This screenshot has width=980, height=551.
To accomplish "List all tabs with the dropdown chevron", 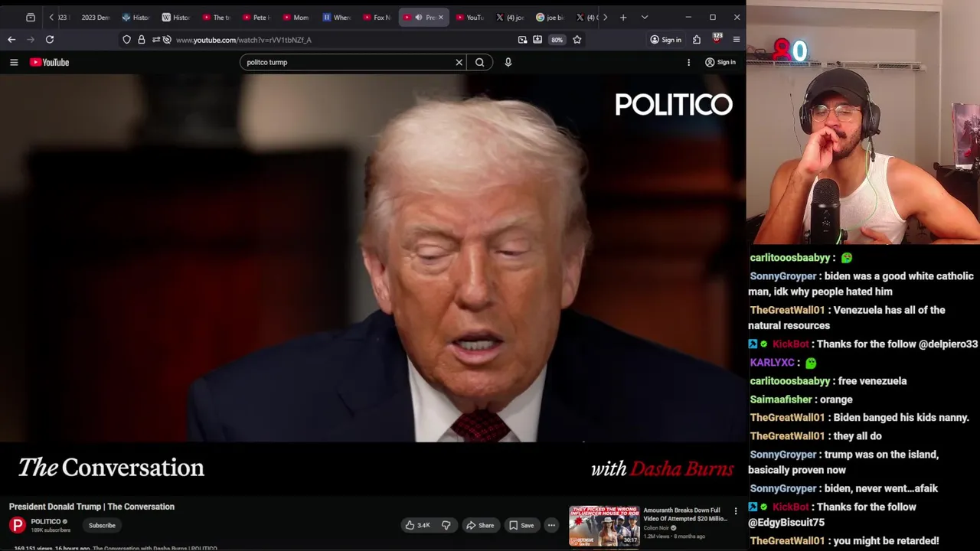I will point(645,17).
